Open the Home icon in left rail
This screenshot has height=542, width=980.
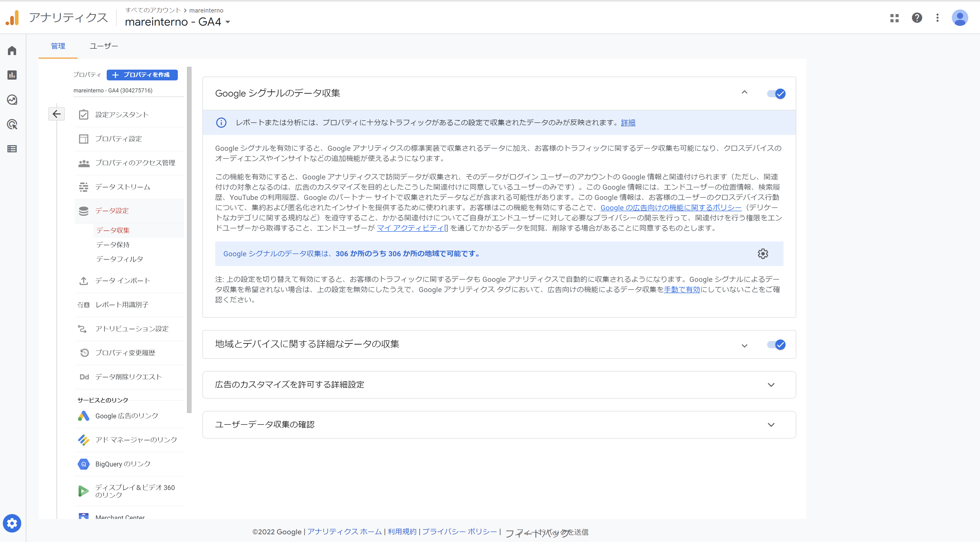coord(12,51)
